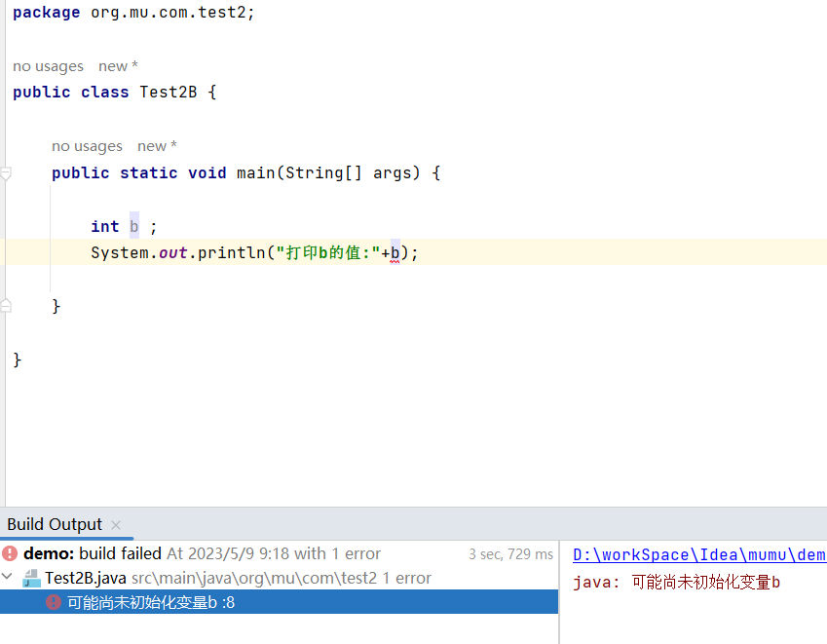Click the Test2B.java file icon in build tree
827x644 pixels.
tap(31, 578)
